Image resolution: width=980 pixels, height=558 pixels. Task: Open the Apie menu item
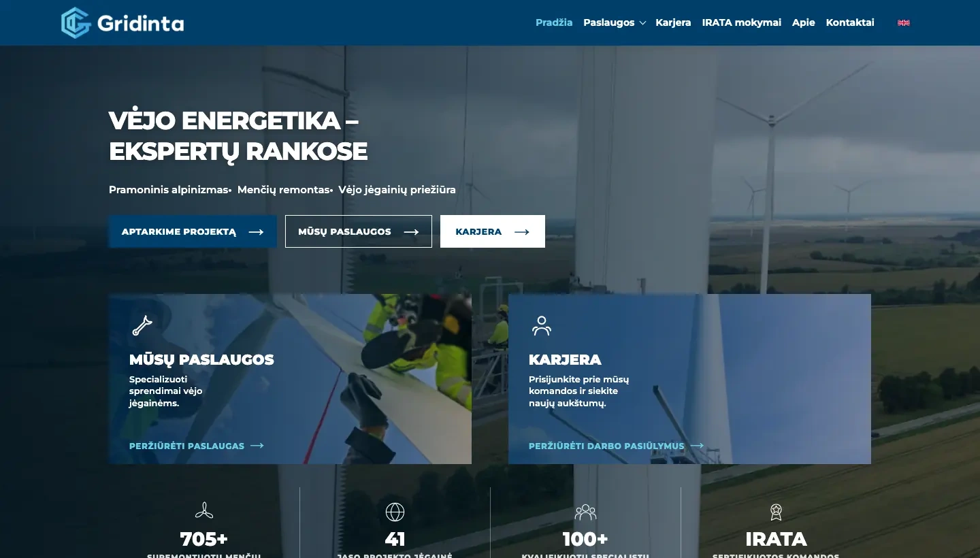coord(804,22)
